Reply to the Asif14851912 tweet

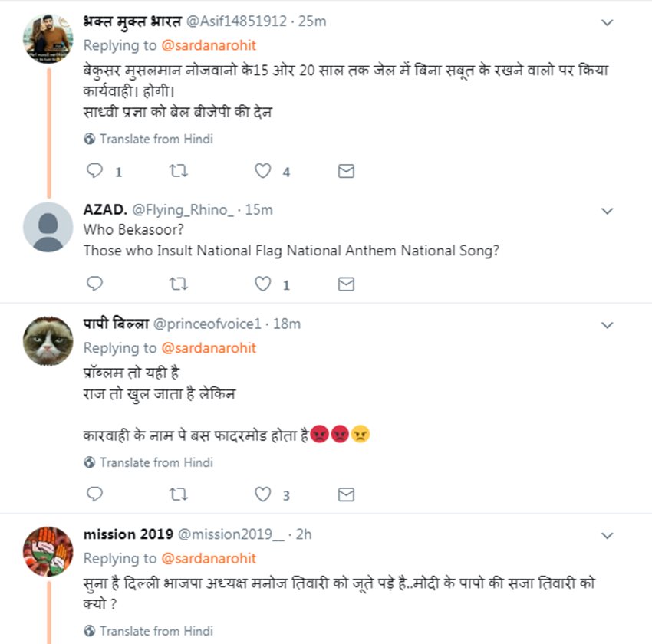(x=94, y=171)
